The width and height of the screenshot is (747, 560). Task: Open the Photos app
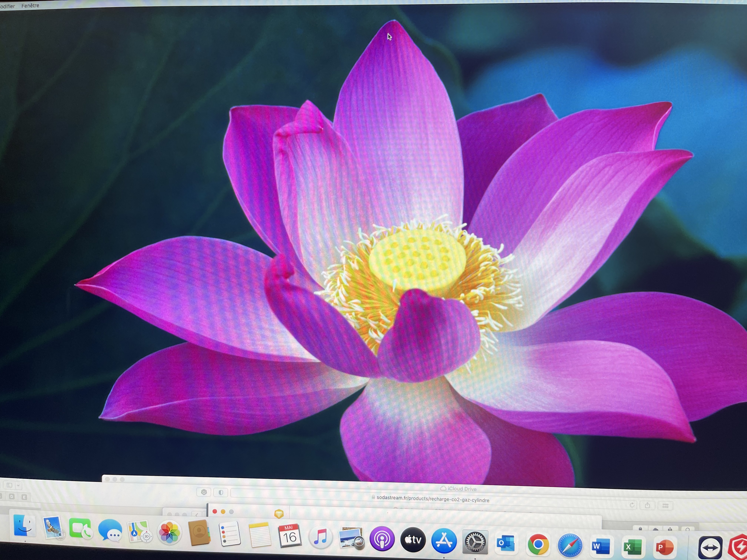pos(170,533)
